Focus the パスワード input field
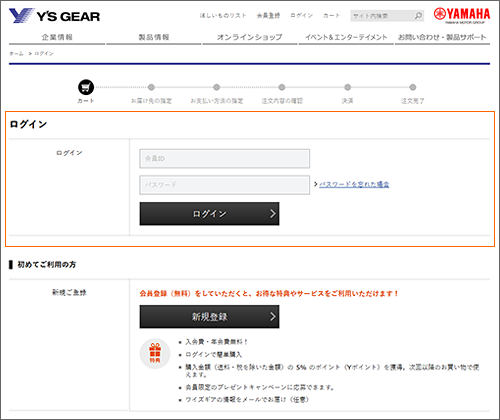Screen dimensions: 500x420 [225, 185]
